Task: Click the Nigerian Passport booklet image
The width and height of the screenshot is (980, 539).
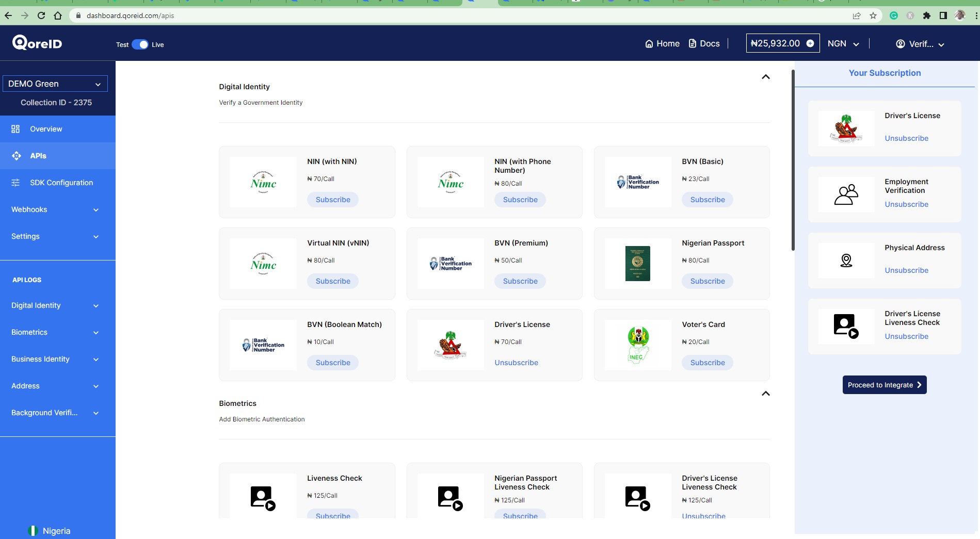Action: click(638, 264)
